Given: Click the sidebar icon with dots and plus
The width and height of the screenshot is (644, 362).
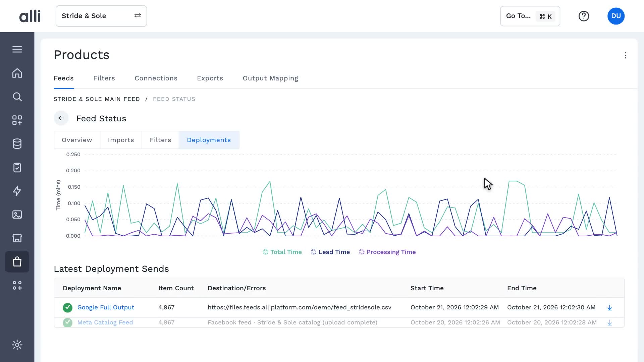Looking at the screenshot, I should point(17,285).
